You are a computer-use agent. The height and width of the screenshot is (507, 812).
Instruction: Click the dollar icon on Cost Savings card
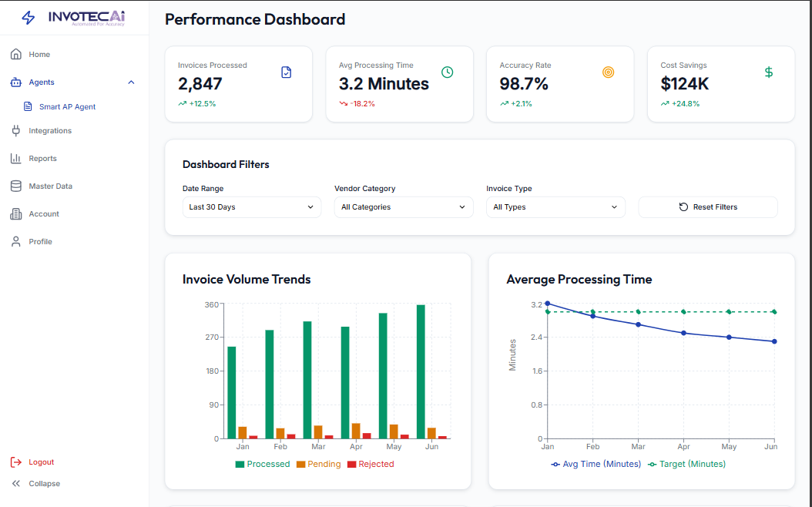[768, 72]
